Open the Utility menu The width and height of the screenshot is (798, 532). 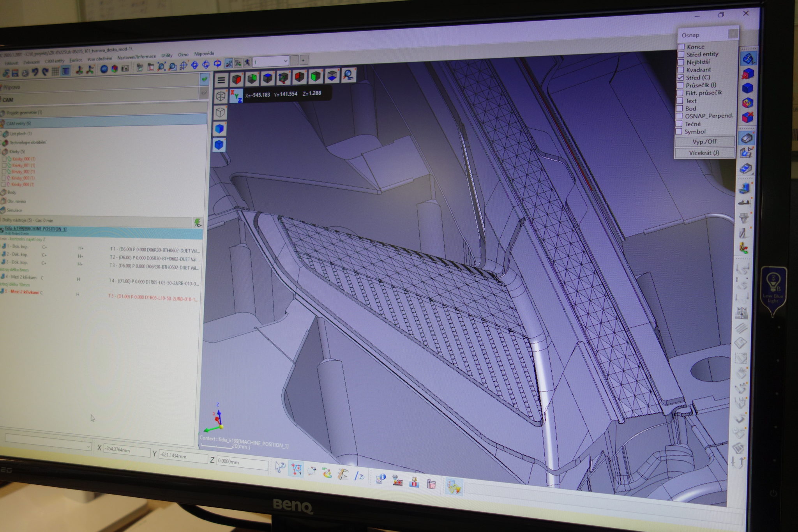point(167,55)
